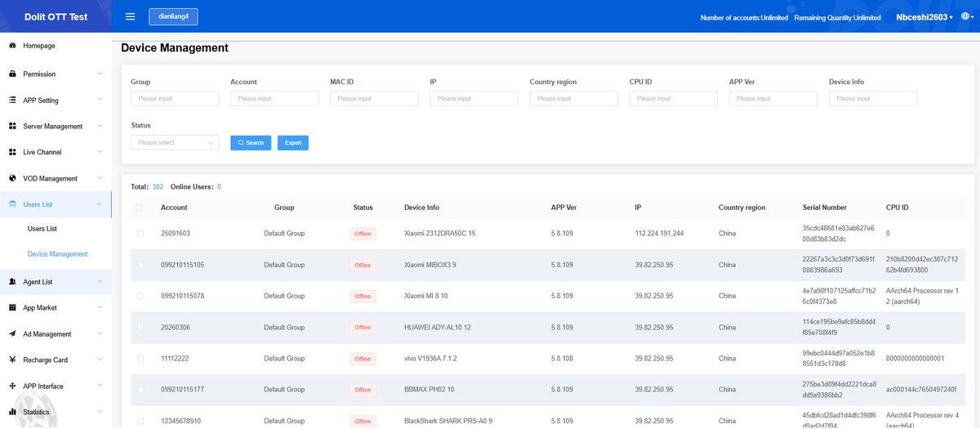This screenshot has height=429, width=980.
Task: Check the row for account 12345678910
Action: [140, 421]
